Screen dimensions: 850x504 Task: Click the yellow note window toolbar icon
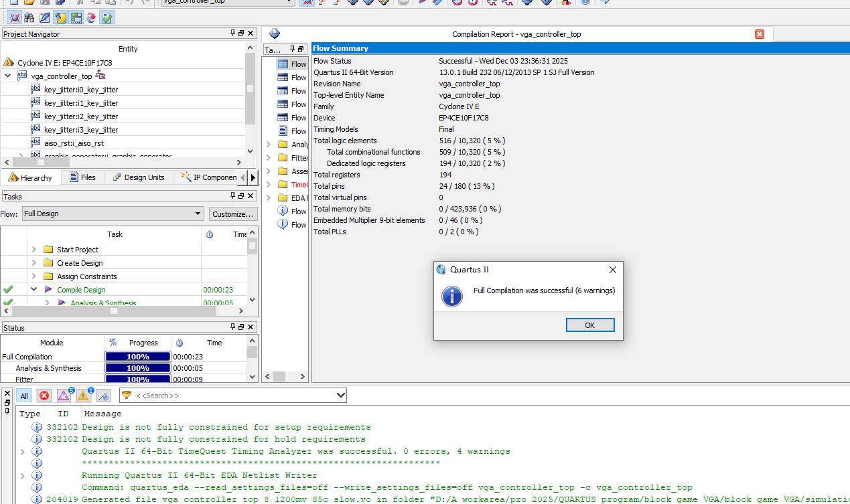pos(60,17)
